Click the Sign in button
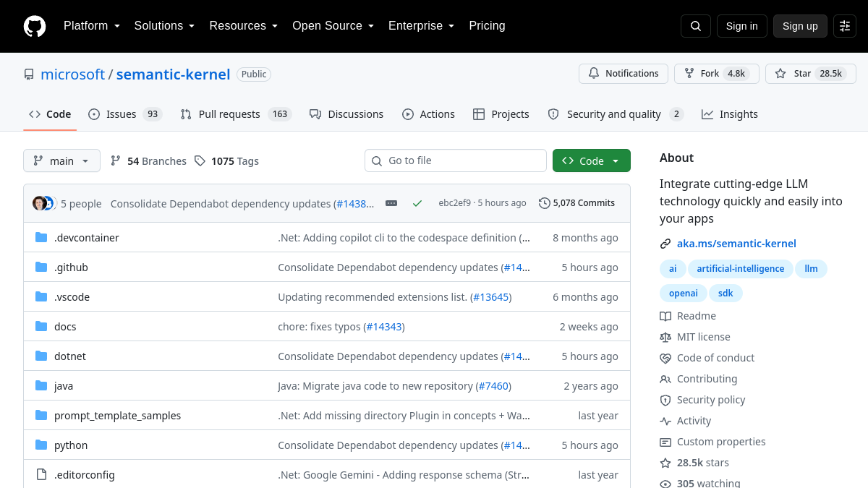This screenshot has height=488, width=868. coord(742,26)
